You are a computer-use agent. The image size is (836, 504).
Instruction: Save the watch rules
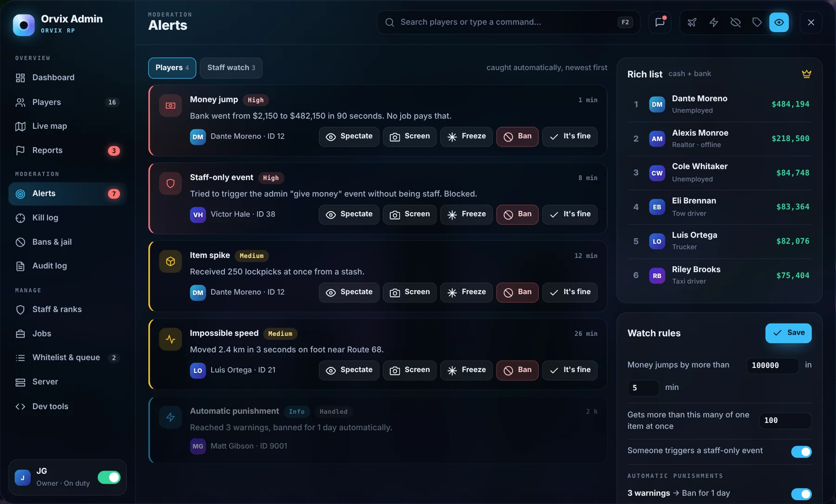[788, 333]
